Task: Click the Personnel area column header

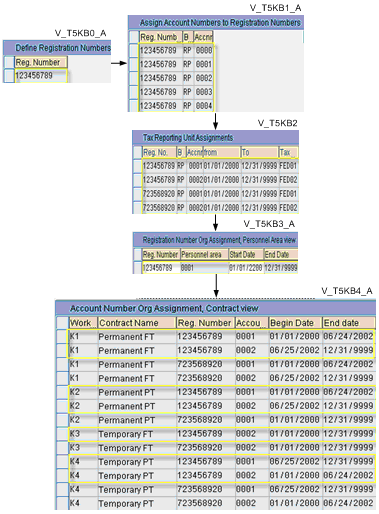Action: coord(205,255)
